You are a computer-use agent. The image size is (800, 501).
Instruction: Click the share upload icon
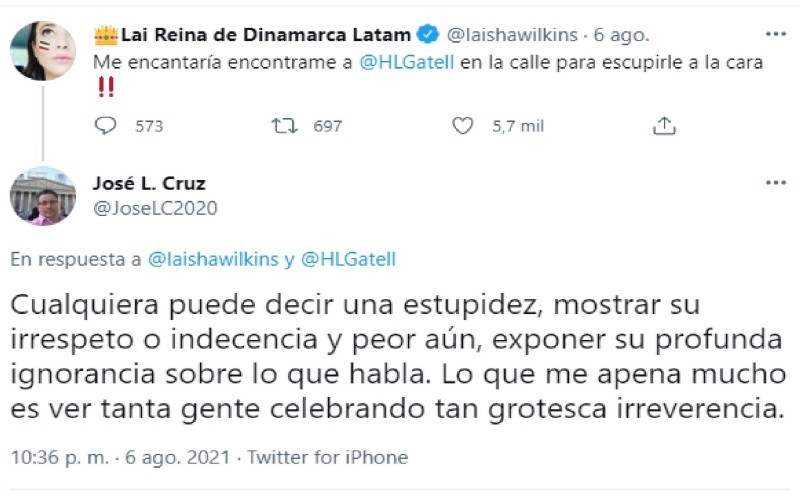click(664, 126)
